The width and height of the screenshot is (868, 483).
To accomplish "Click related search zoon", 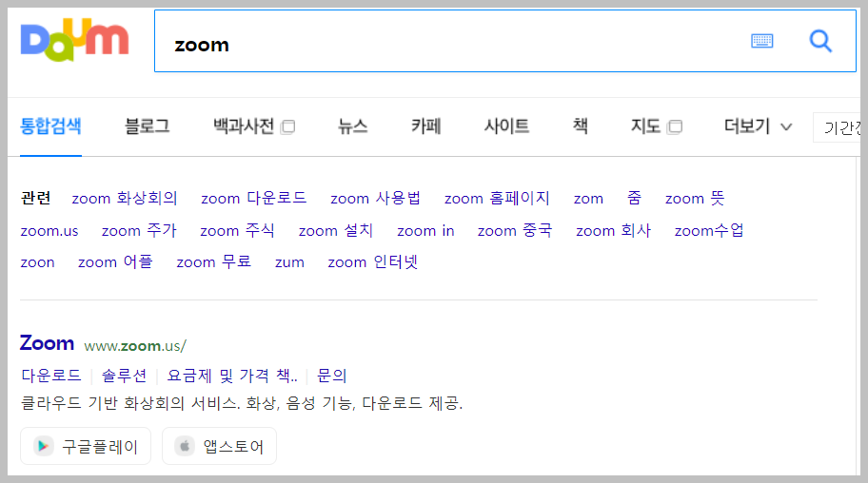I will pyautogui.click(x=38, y=262).
